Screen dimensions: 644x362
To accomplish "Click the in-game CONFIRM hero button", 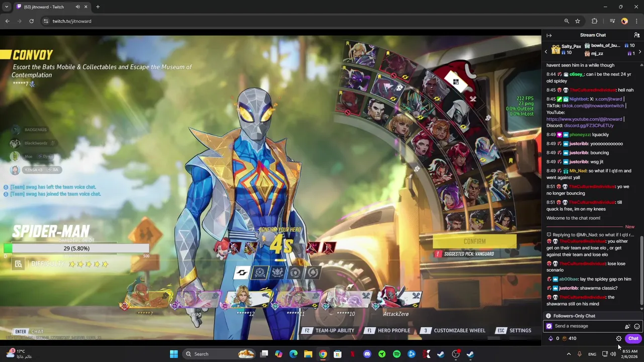I will (x=474, y=242).
